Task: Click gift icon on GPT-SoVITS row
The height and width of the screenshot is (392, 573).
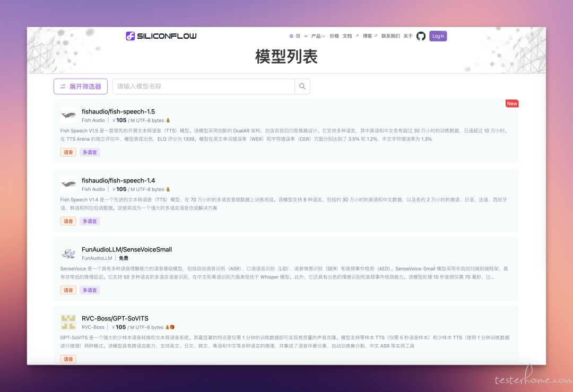Action: [x=172, y=327]
